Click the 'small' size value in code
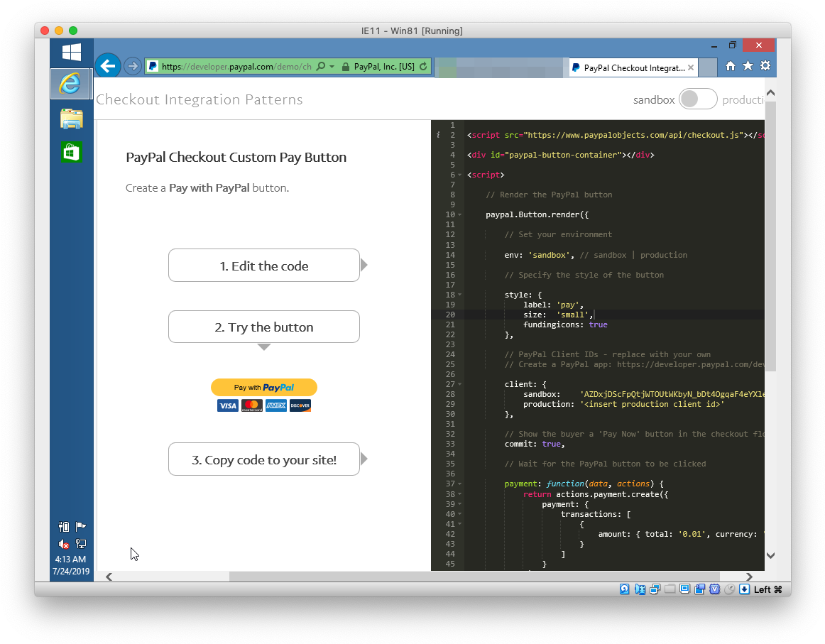This screenshot has height=644, width=825. [x=573, y=315]
